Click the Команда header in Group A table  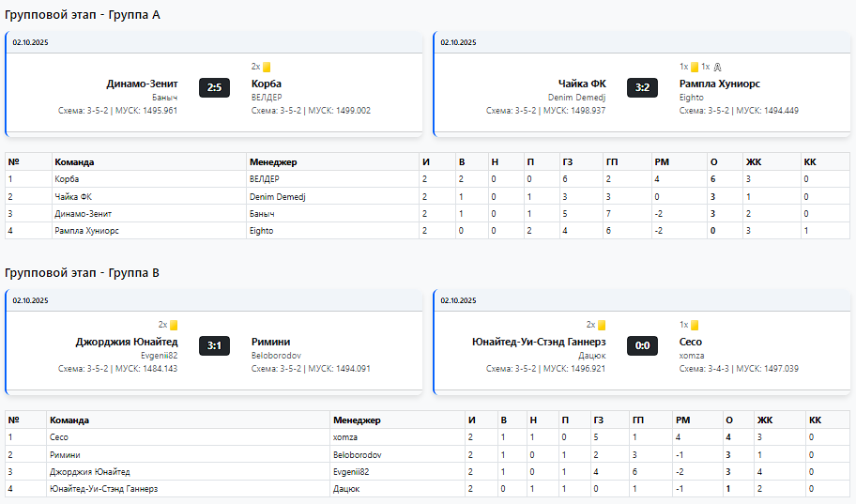74,161
